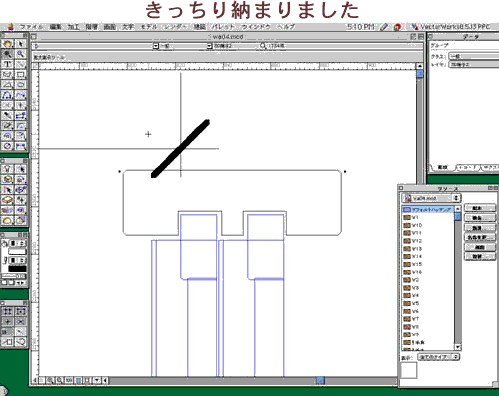Image resolution: width=499 pixels, height=396 pixels.
Task: Open the レイヤ dropdown in Data palette
Action: click(x=473, y=65)
